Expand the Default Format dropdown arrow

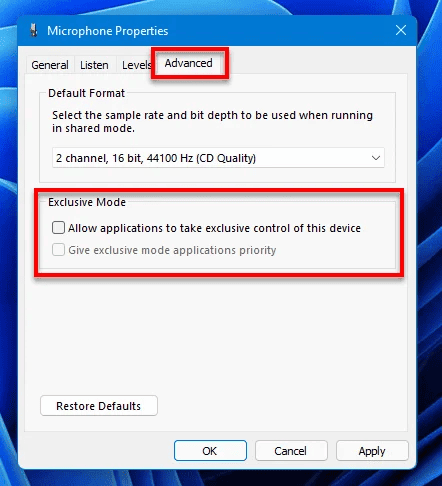tap(376, 158)
